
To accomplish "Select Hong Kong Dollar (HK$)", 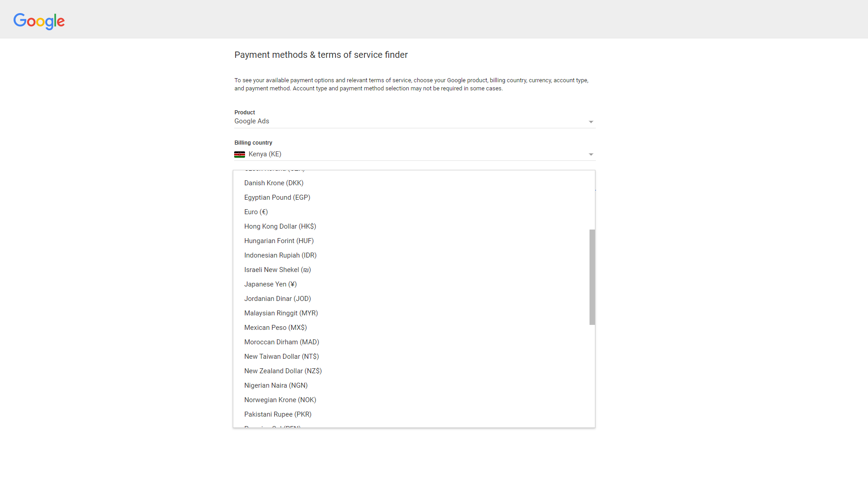I will click(x=280, y=226).
